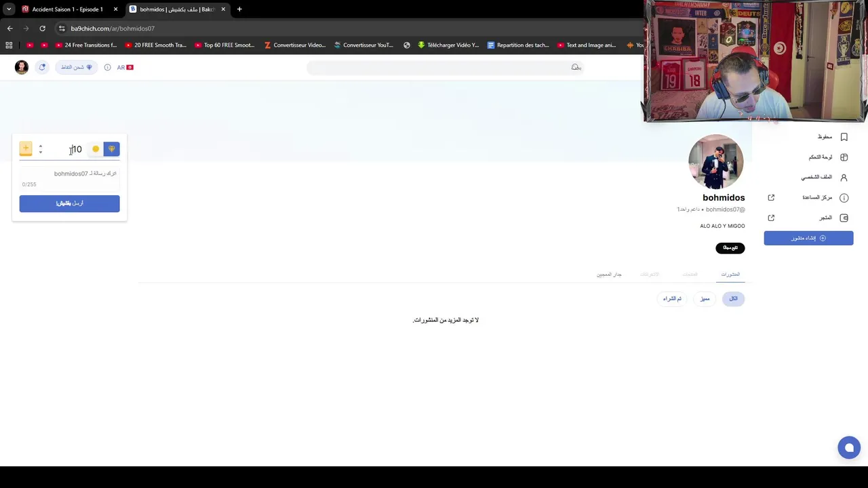The width and height of the screenshot is (868, 488).
Task: Go back in browser history
Action: (x=9, y=28)
